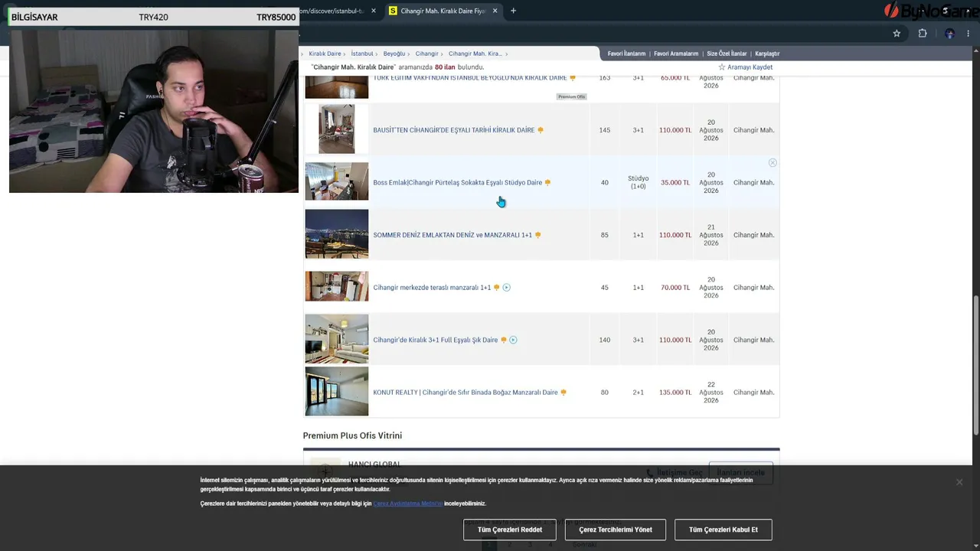Open Size Özel İlanlar
Image resolution: width=980 pixels, height=551 pixels.
[x=727, y=54]
